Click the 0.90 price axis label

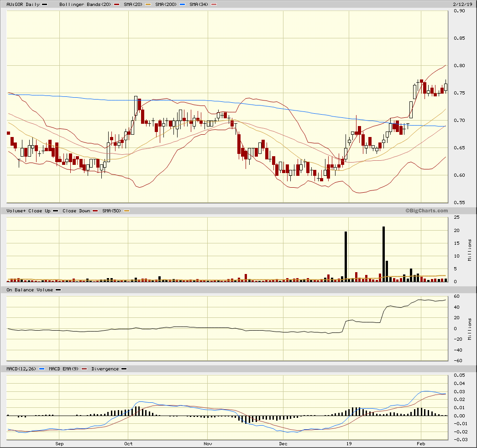click(459, 11)
